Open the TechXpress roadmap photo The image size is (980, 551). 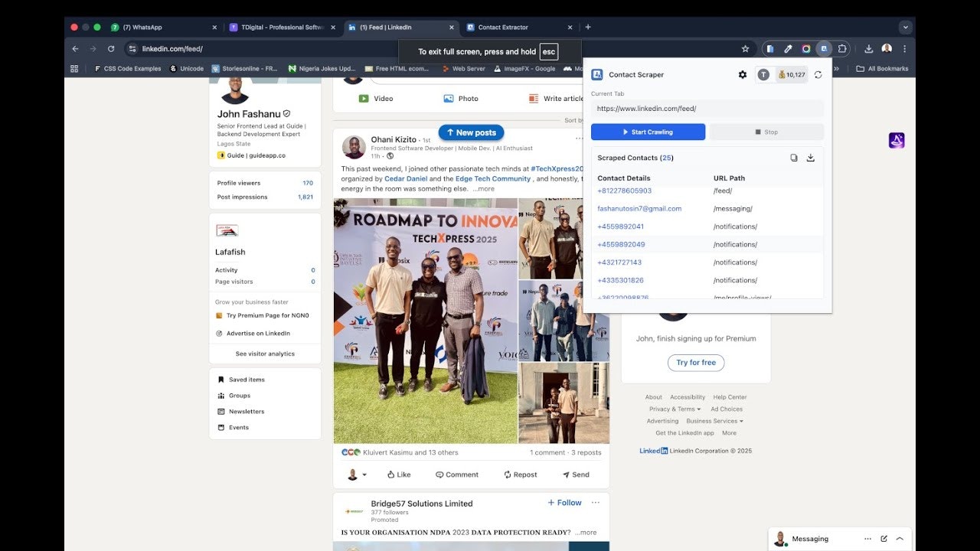(x=426, y=321)
